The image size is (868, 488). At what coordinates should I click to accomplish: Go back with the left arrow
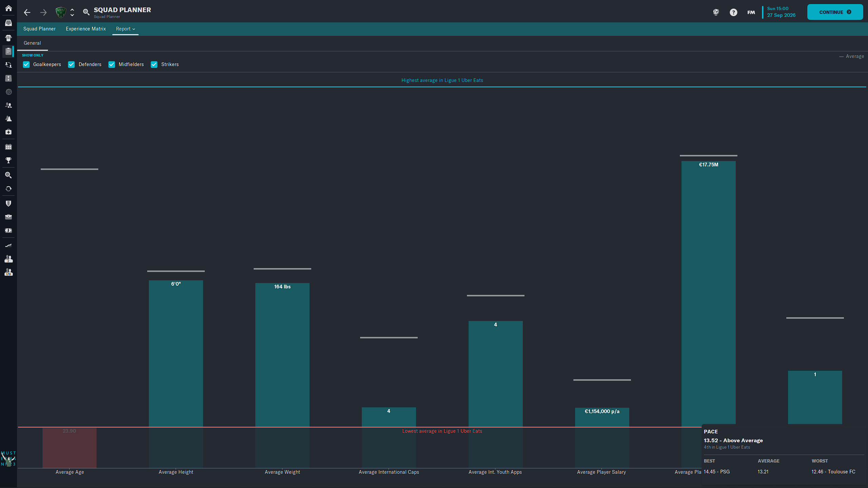tap(27, 13)
